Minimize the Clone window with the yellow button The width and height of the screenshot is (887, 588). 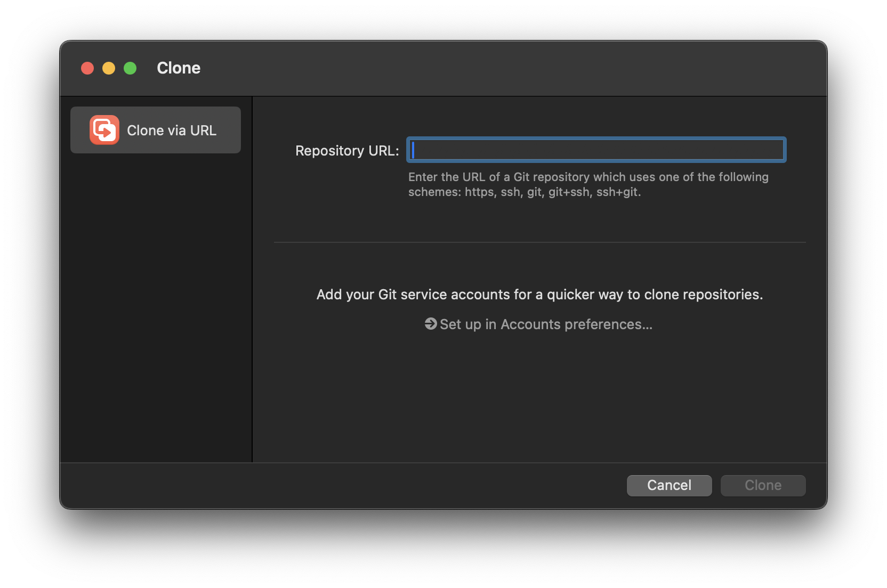[x=109, y=68]
